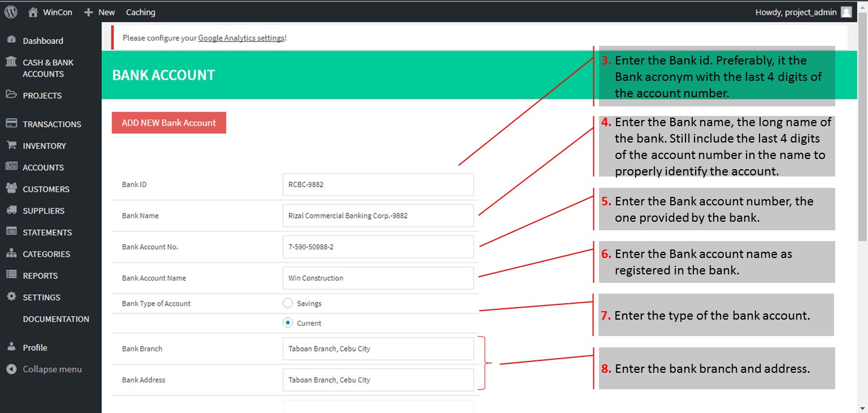Select the Savings account type
This screenshot has height=413, width=868.
(x=288, y=303)
